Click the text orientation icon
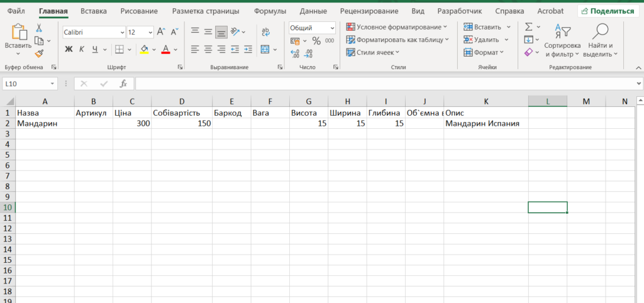 point(235,31)
